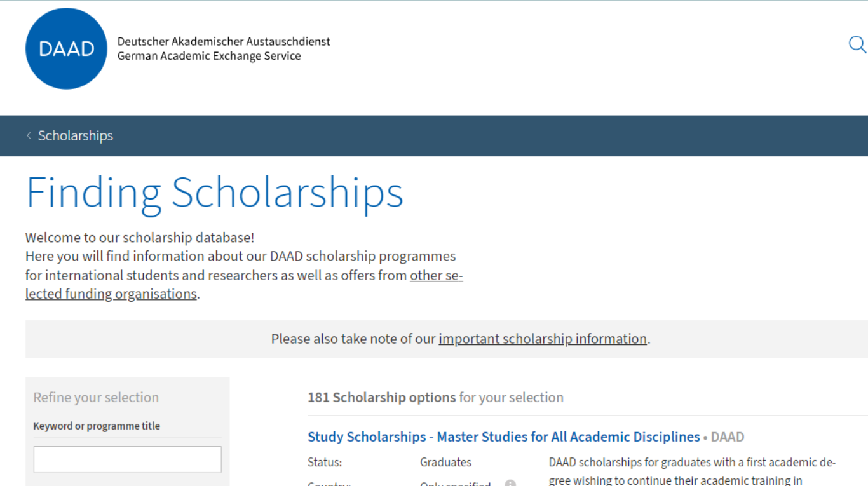
Task: Click the Keyword or programme title label
Action: click(97, 426)
